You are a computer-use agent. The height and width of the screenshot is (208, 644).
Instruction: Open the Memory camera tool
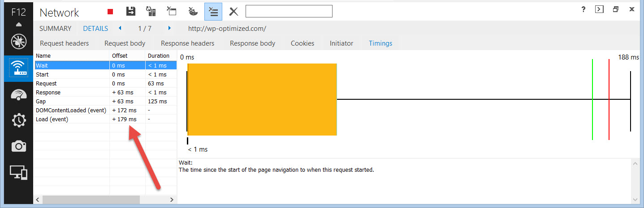click(18, 146)
